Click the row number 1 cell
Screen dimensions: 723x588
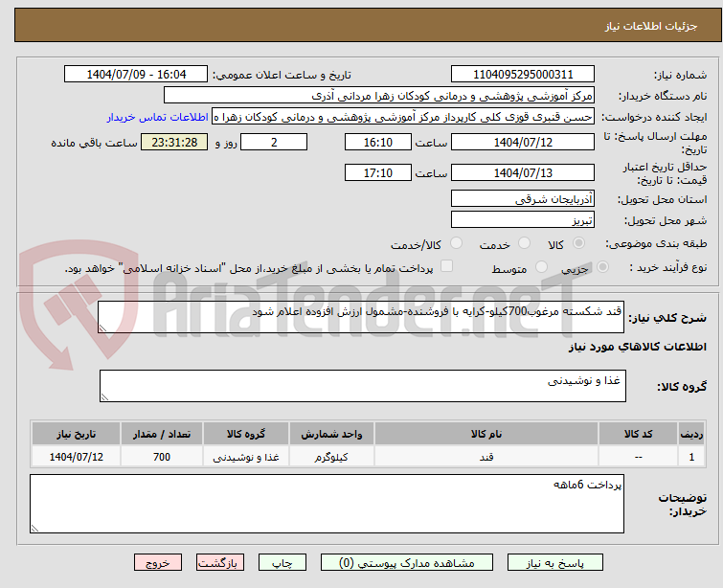[x=691, y=457]
